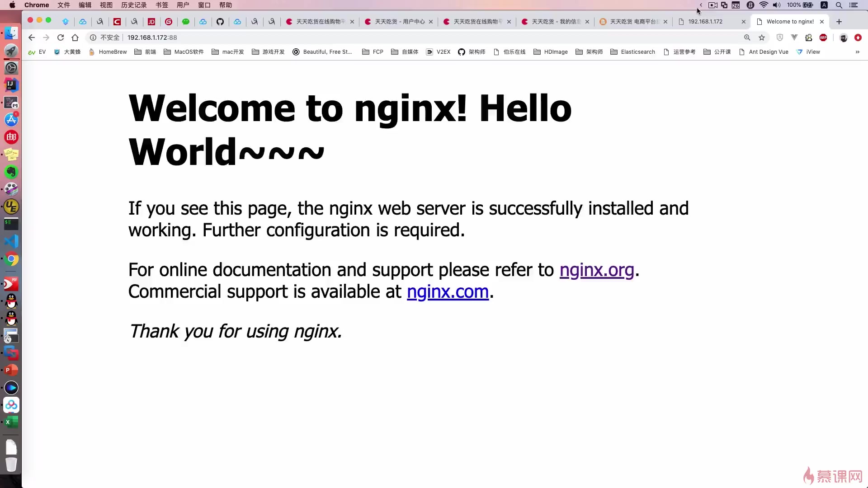Click the not-secure site info icon
The height and width of the screenshot is (488, 868).
point(93,38)
